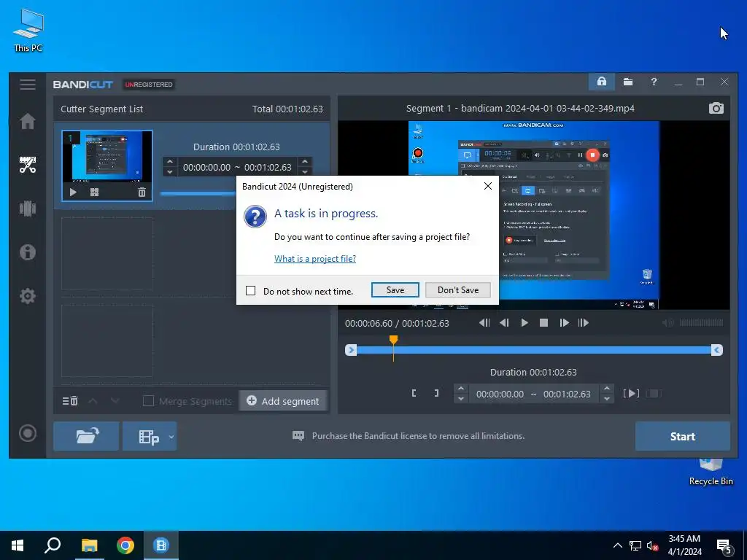This screenshot has height=560, width=747.
Task: Click bottom start time field 00:00:00.00
Action: [x=500, y=394]
